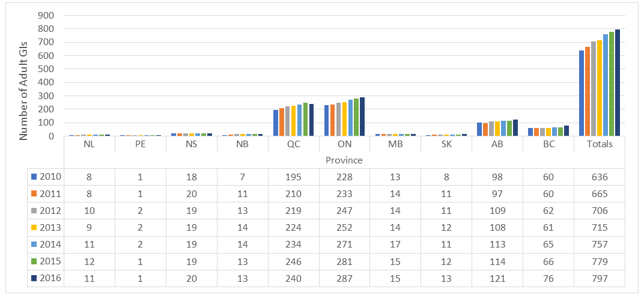The height and width of the screenshot is (298, 644).
Task: Select the 2012 gray legend marker
Action: (34, 210)
